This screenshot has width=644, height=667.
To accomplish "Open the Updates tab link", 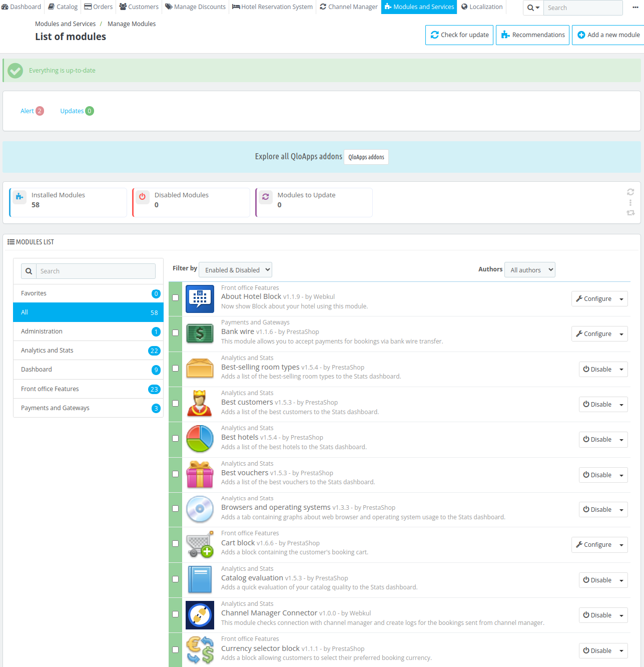I will (x=77, y=111).
